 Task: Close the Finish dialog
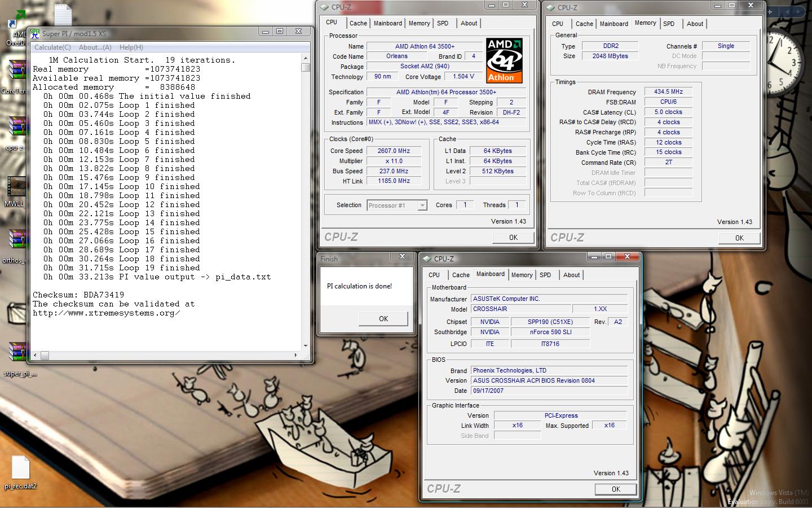click(x=402, y=257)
